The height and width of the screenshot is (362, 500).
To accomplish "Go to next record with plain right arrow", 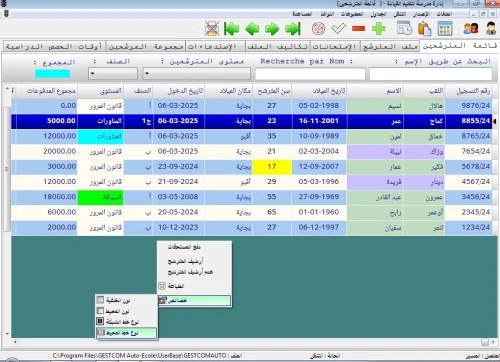I will click(x=272, y=29).
